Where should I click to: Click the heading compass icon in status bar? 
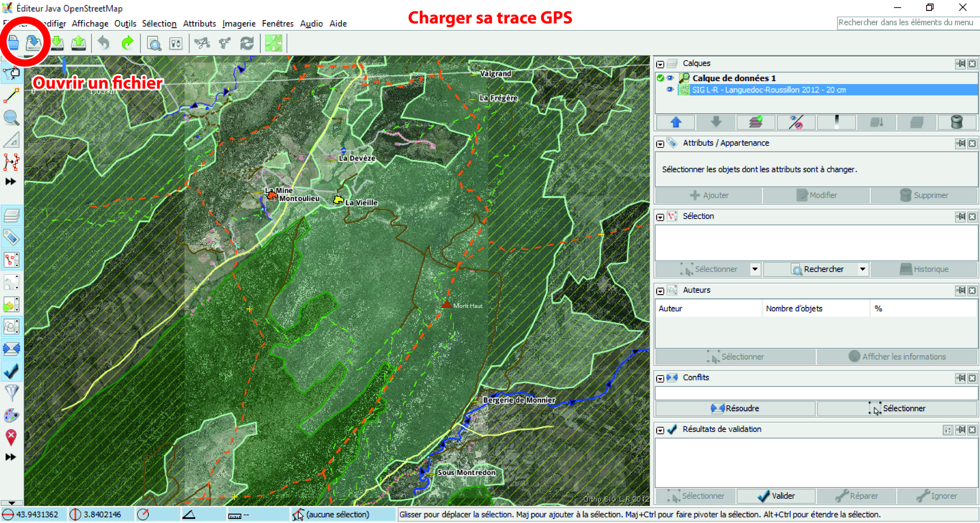(143, 515)
